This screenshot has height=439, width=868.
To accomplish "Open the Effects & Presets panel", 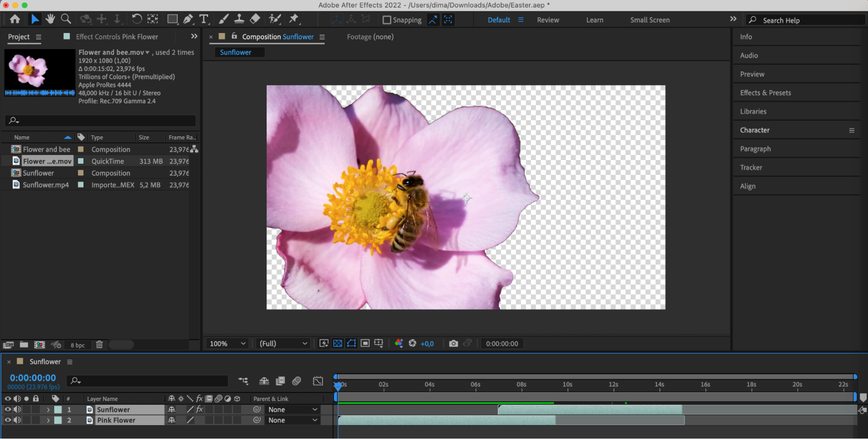I will click(766, 93).
